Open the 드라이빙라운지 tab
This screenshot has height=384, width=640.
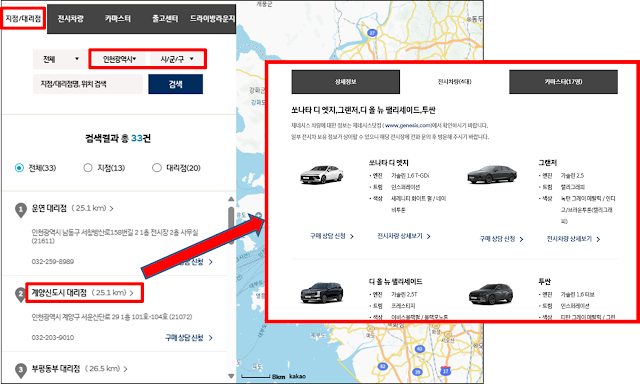click(x=212, y=19)
